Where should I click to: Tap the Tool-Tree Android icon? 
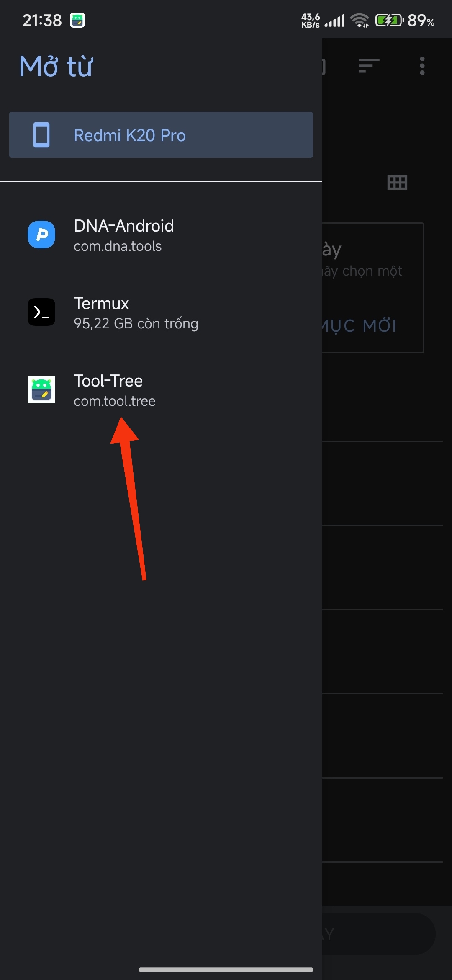pos(41,389)
